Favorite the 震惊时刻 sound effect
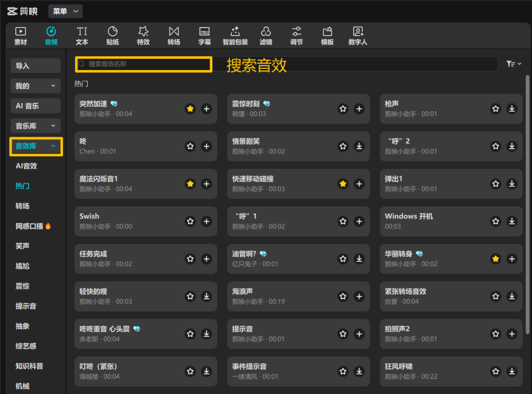Image resolution: width=532 pixels, height=394 pixels. click(x=343, y=109)
